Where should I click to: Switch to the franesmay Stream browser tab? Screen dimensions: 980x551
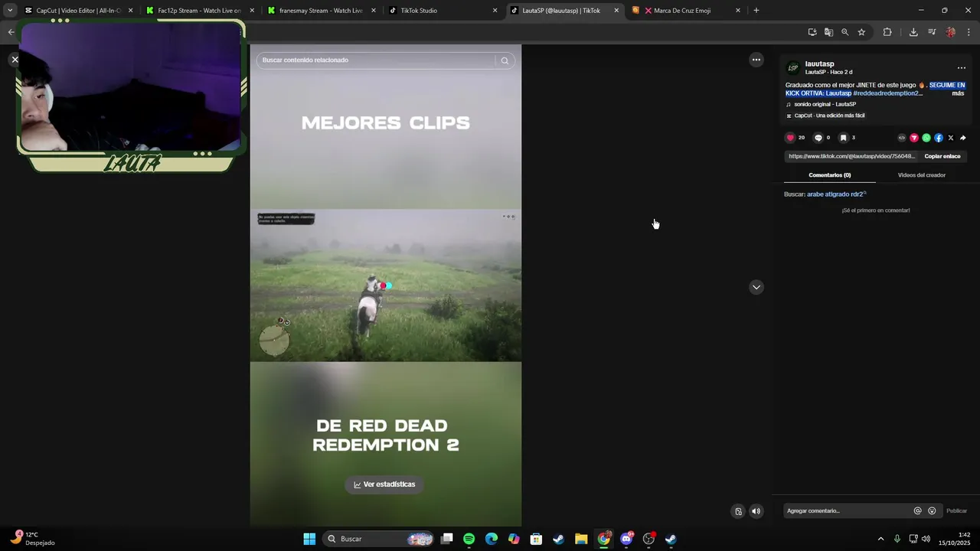pyautogui.click(x=321, y=11)
